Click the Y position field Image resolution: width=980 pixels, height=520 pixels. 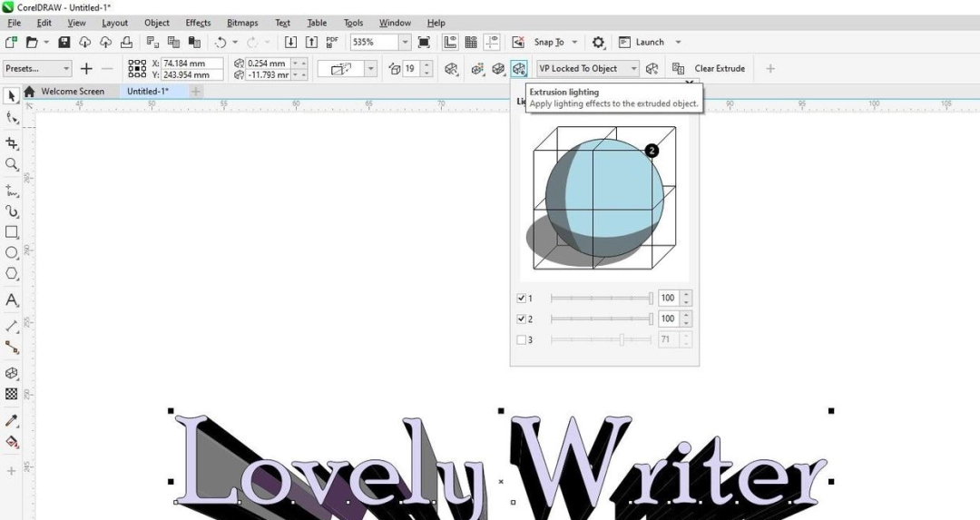[x=191, y=74]
